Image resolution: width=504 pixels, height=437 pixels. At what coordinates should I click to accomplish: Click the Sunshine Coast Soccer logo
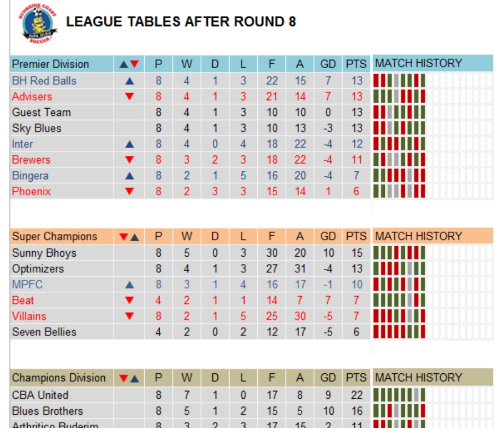(x=38, y=23)
